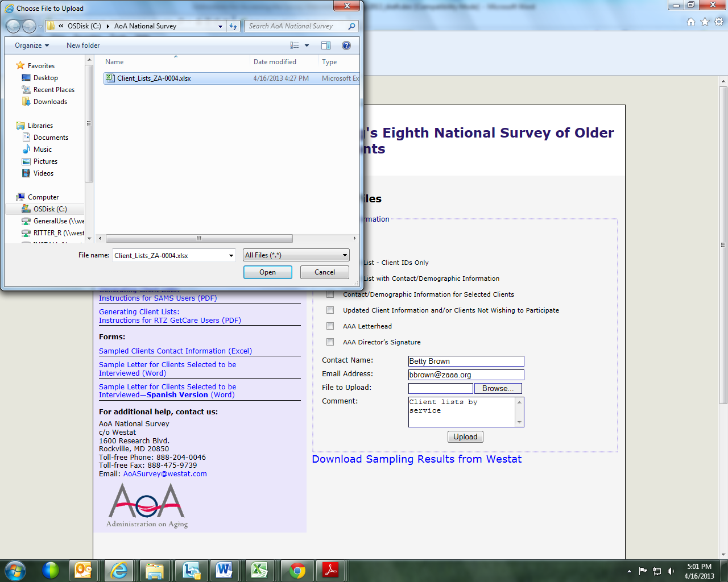This screenshot has height=582, width=728.
Task: Open Windows Explorer from taskbar
Action: (x=155, y=570)
